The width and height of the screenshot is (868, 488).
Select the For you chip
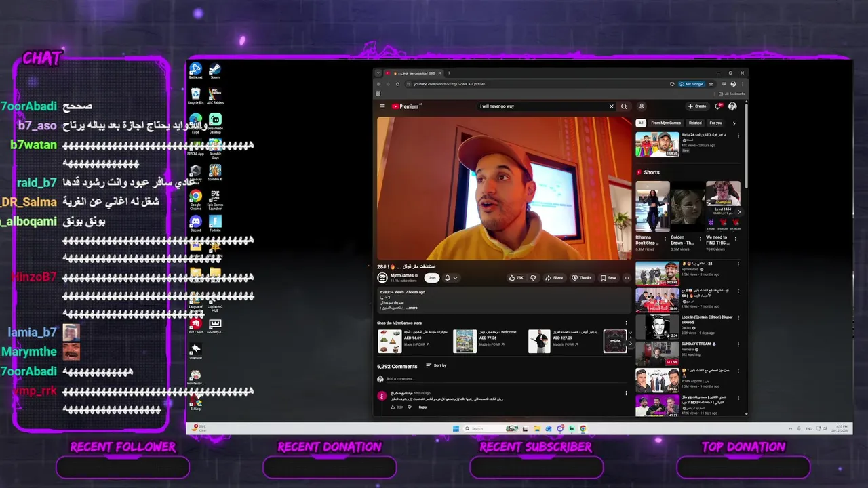(x=715, y=123)
